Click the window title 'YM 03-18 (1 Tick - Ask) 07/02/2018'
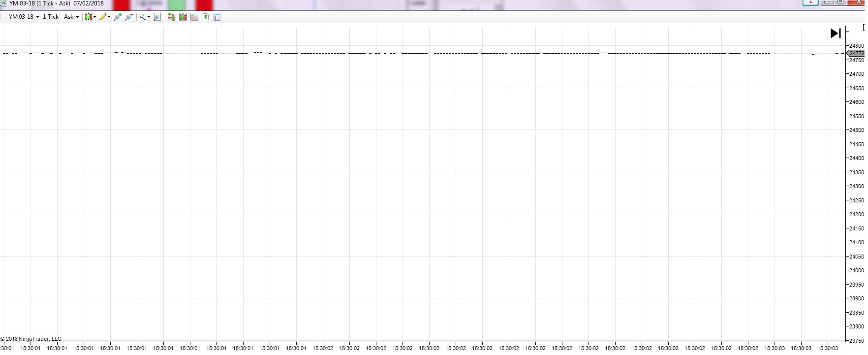The image size is (868, 355). pyautogui.click(x=57, y=3)
